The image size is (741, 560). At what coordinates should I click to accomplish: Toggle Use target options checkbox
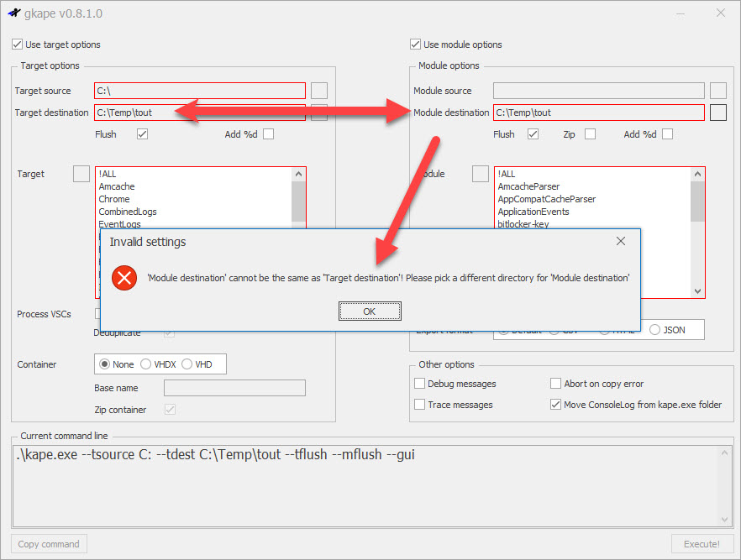17,44
